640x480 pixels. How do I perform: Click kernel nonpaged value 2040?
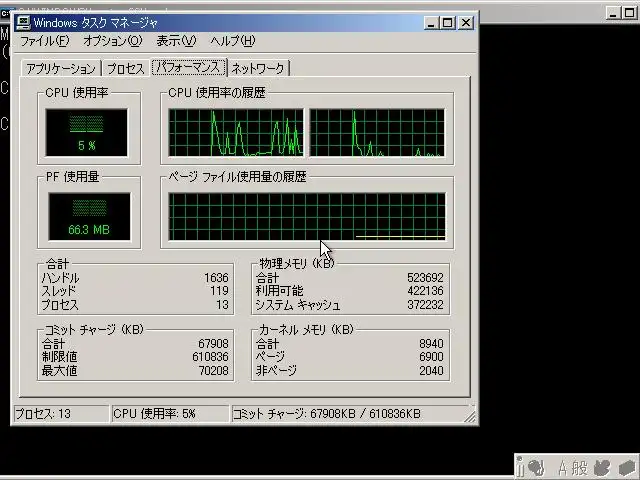click(x=431, y=371)
